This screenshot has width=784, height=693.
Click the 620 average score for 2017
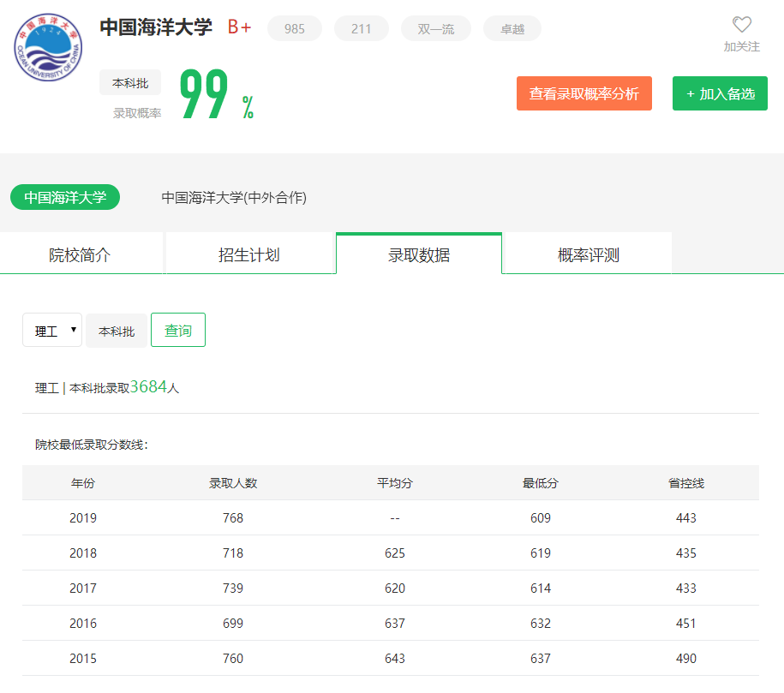394,588
